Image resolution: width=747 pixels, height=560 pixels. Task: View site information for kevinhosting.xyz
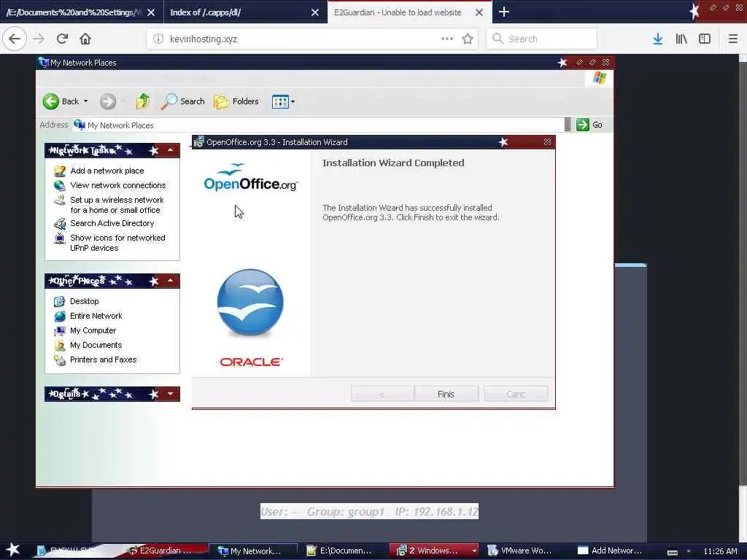158,39
